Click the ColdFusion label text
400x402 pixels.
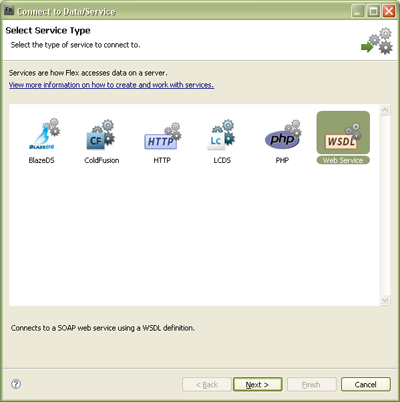[102, 160]
